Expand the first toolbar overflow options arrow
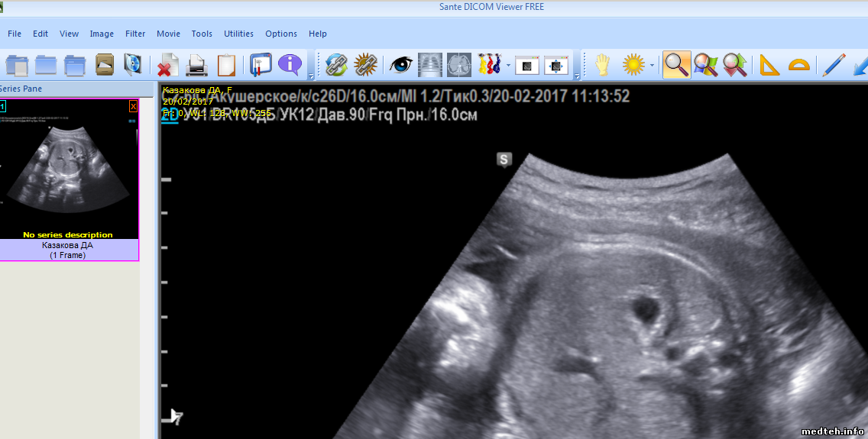 point(310,76)
